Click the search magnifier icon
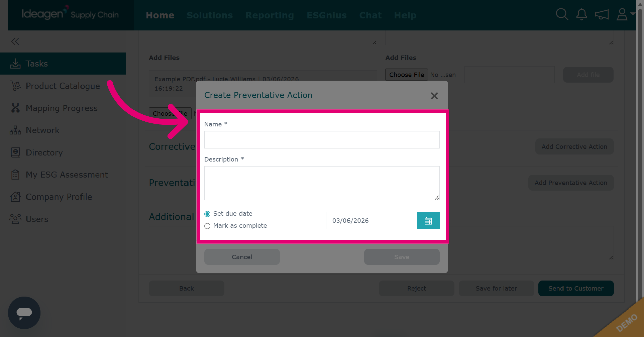 pos(562,15)
